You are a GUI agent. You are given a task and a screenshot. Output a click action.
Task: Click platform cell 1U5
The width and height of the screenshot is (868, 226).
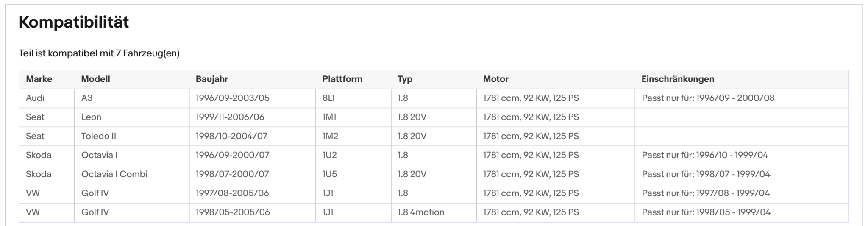[x=353, y=175]
